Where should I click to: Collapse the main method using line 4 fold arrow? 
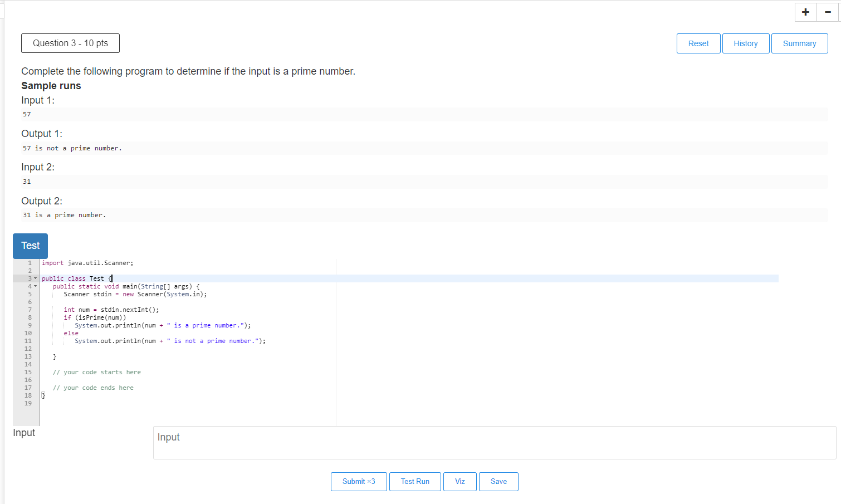[35, 286]
